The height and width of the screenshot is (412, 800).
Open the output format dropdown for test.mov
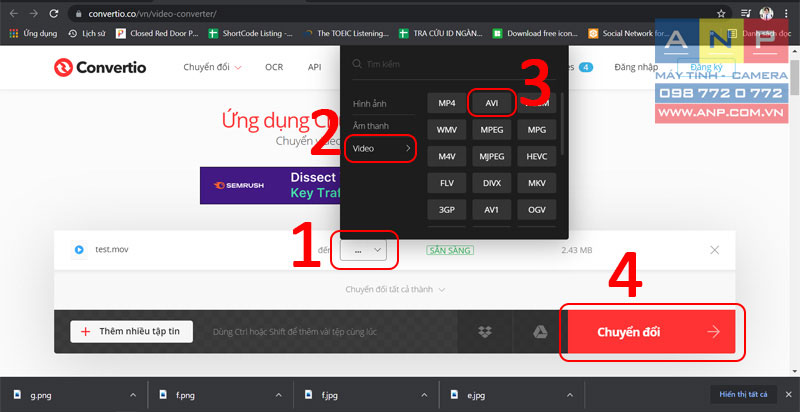363,250
